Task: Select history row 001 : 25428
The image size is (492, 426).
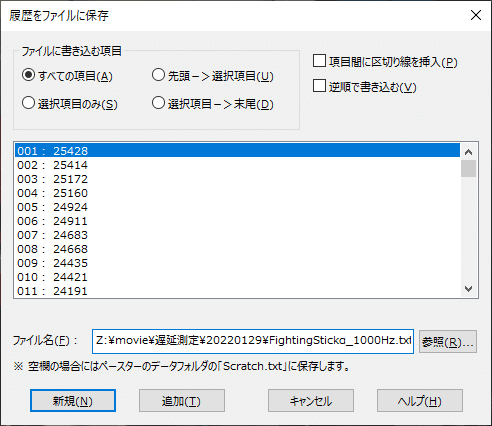Action: coord(237,151)
